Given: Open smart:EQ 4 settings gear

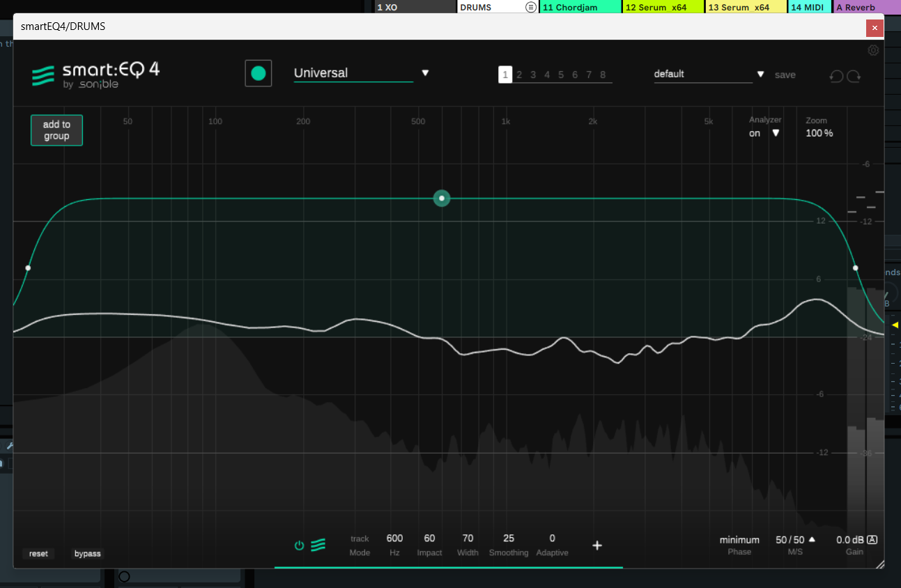Looking at the screenshot, I should tap(873, 50).
